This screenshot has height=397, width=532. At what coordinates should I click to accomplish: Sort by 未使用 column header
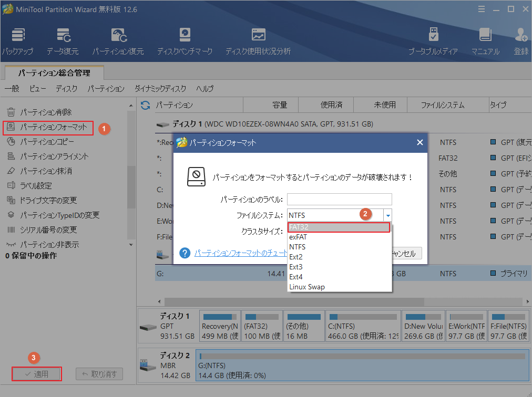coord(381,105)
